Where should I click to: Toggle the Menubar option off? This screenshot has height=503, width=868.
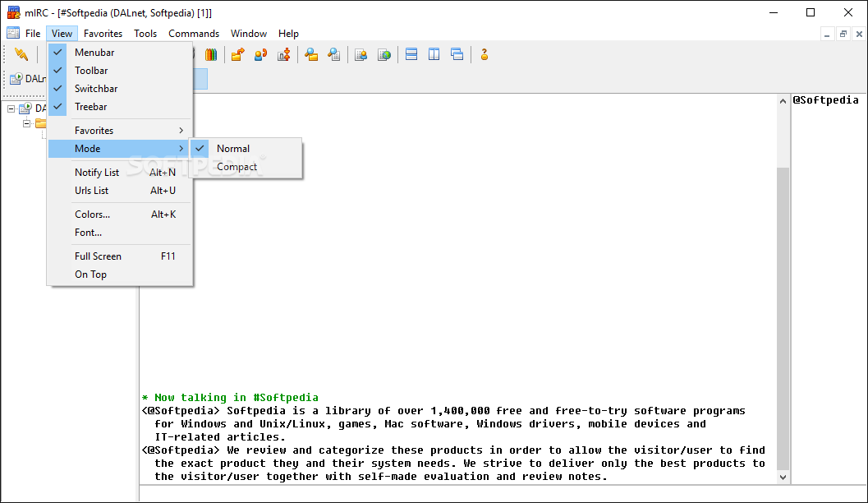[x=120, y=52]
